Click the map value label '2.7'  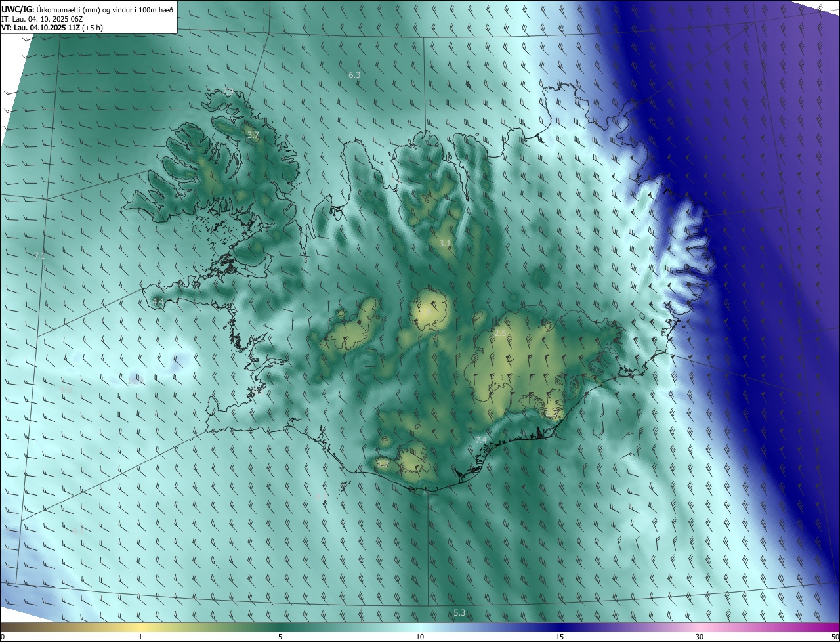383,464
